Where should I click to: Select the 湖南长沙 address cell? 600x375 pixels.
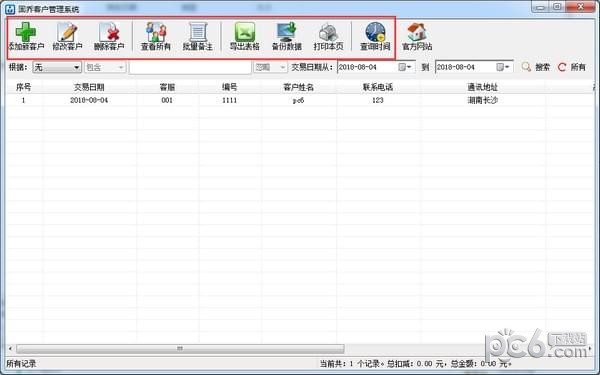(x=483, y=100)
